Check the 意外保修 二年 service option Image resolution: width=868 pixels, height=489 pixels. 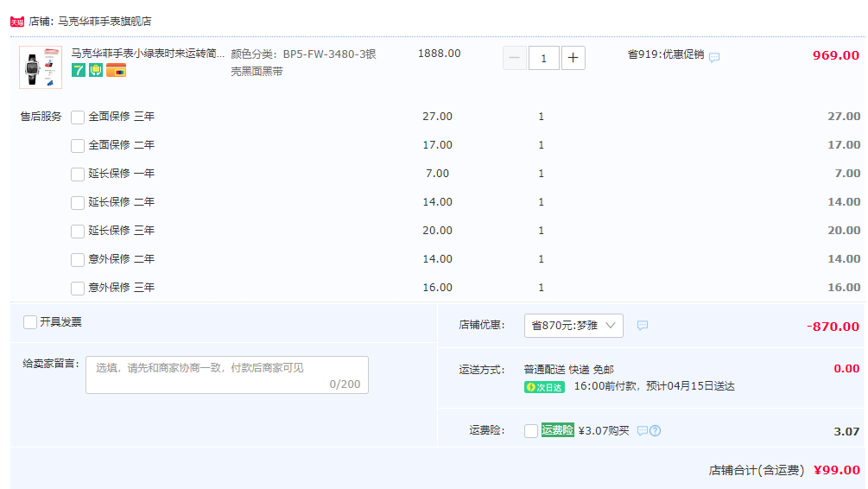coord(78,260)
